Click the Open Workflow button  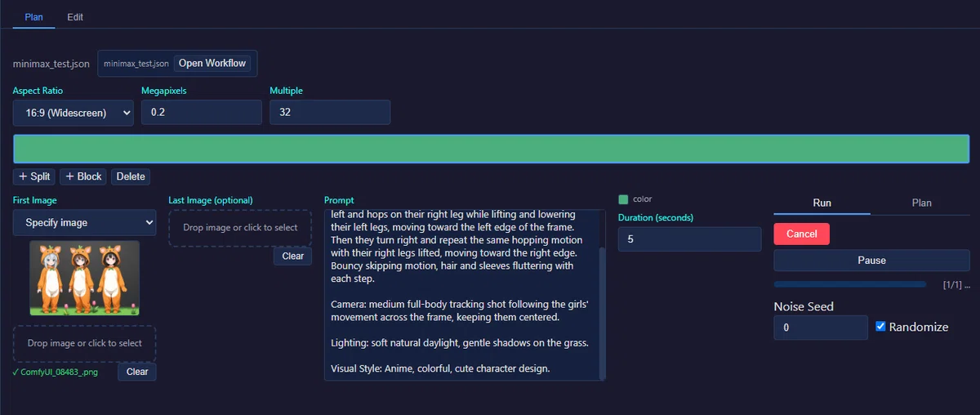coord(212,63)
